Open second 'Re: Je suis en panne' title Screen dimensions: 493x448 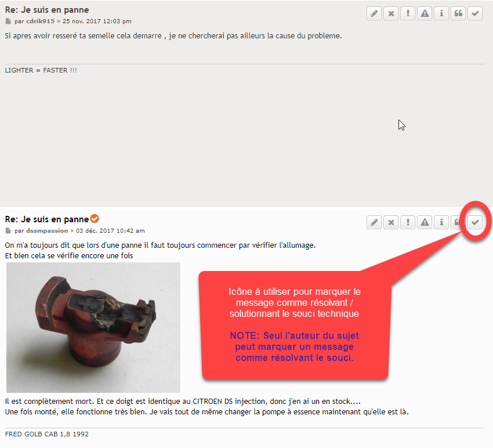click(47, 219)
